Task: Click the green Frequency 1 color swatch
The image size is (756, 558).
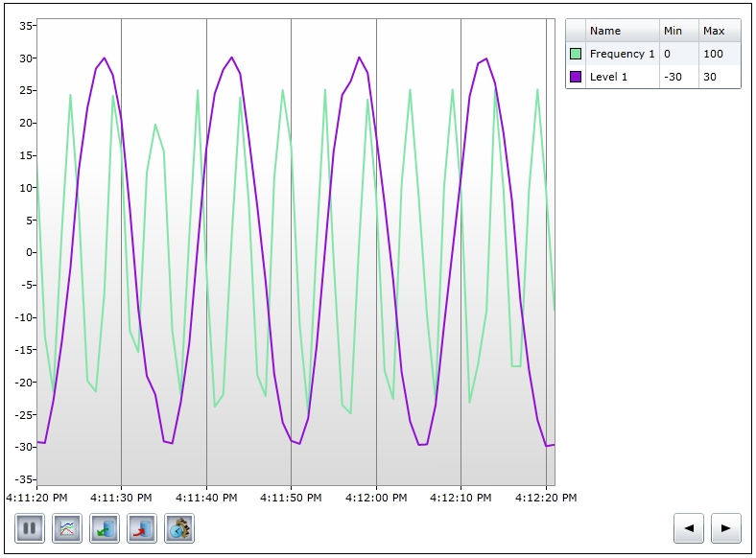Action: [x=576, y=54]
